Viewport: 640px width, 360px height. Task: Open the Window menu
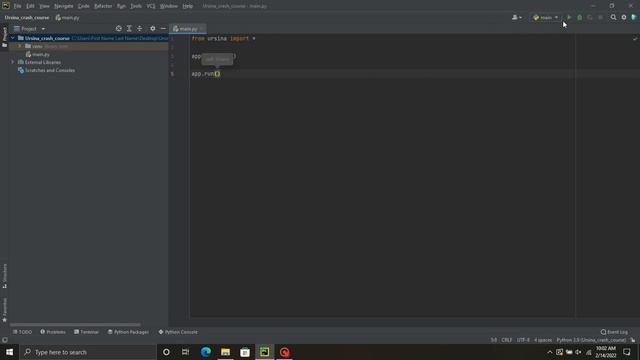click(169, 6)
